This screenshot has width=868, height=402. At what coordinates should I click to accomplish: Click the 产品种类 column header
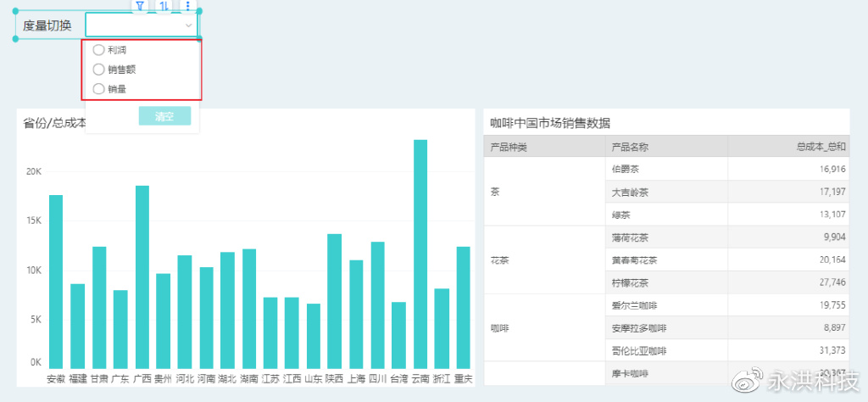(545, 147)
